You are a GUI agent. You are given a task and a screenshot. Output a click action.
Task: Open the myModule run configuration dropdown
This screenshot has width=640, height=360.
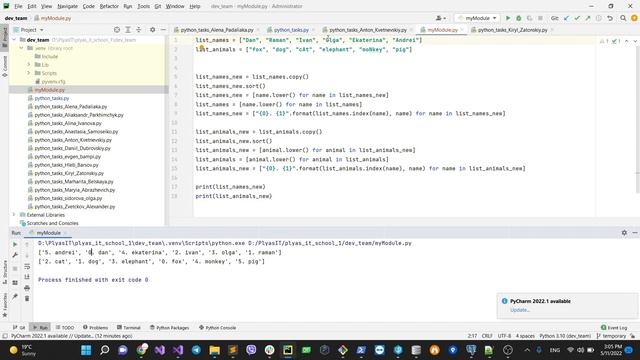pyautogui.click(x=477, y=18)
